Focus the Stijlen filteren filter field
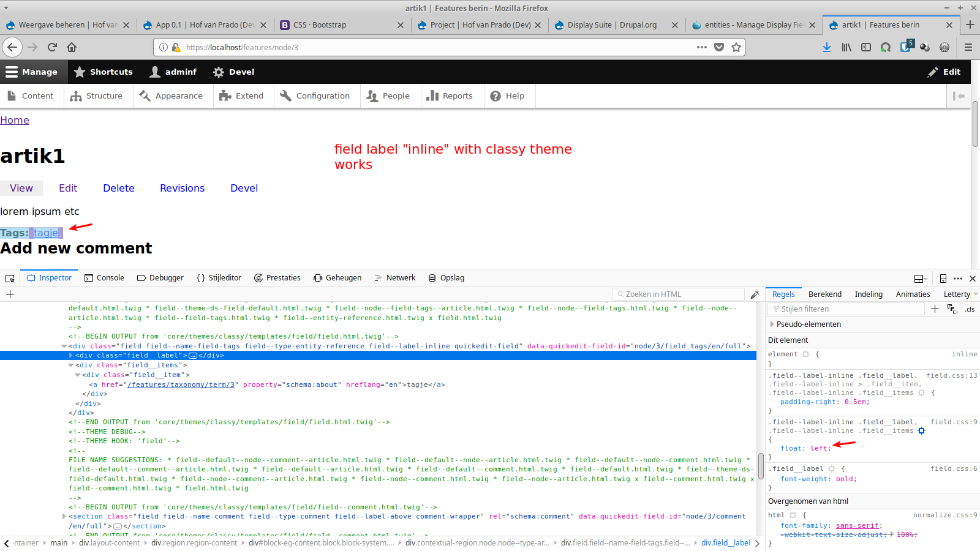Viewport: 980px width, 551px height. 846,309
